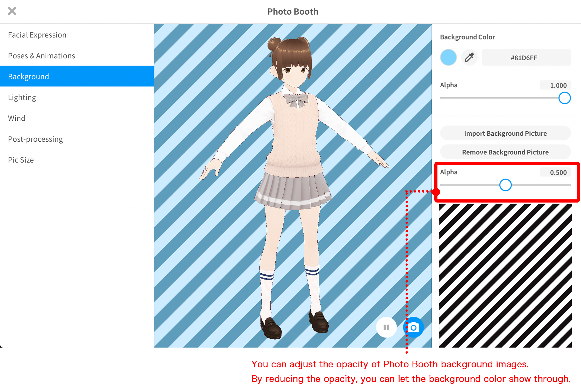Screen dimensions: 581x392
Task: Click Remove Background Picture button
Action: [x=505, y=152]
